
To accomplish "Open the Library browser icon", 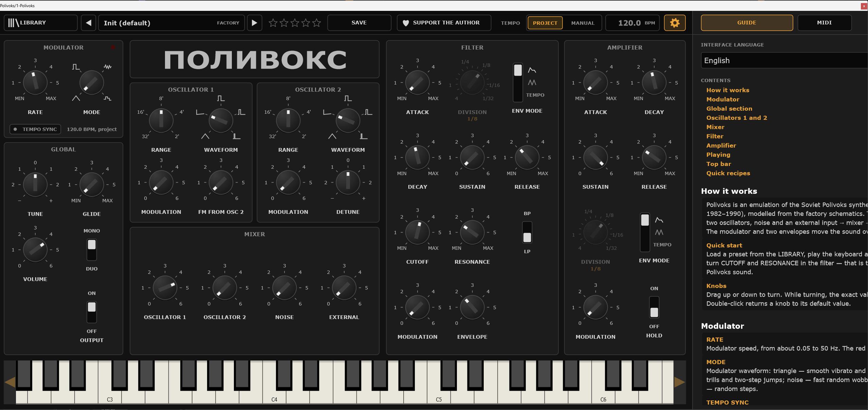I will click(x=14, y=23).
